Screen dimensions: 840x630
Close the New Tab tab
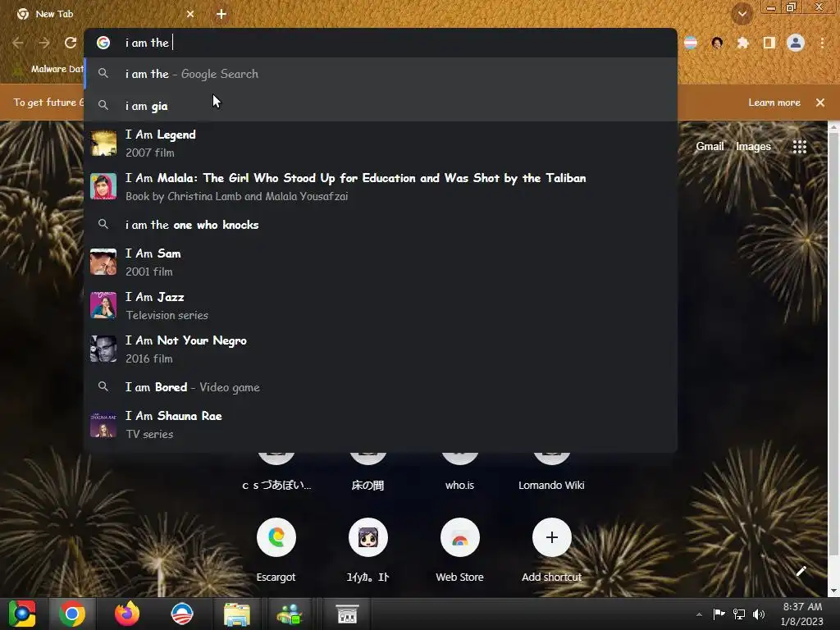click(190, 14)
